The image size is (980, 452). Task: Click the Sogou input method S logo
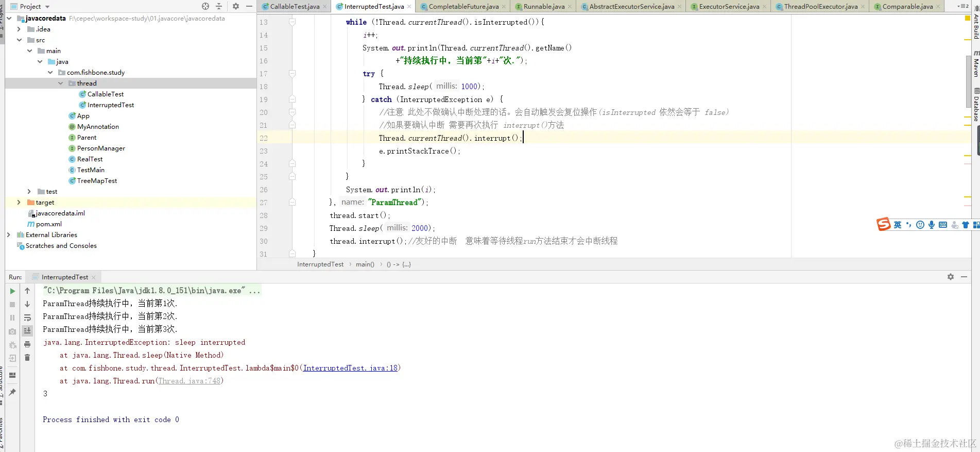point(884,224)
